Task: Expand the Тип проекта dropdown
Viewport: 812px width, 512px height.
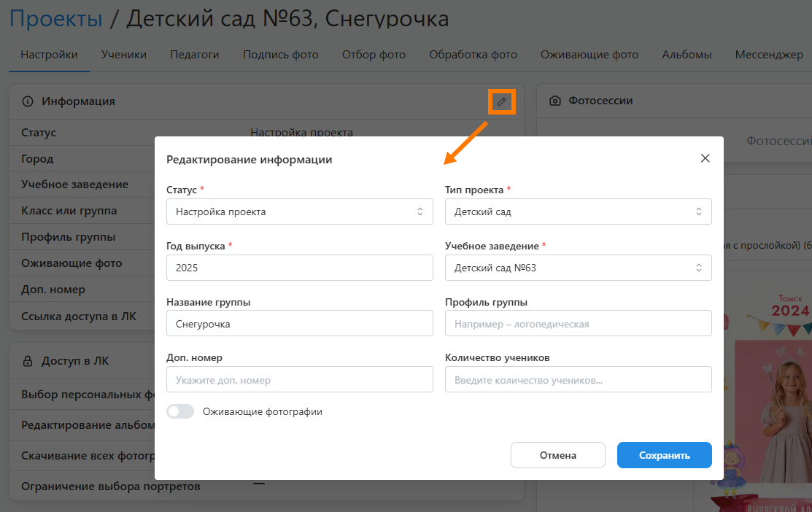Action: pos(578,212)
